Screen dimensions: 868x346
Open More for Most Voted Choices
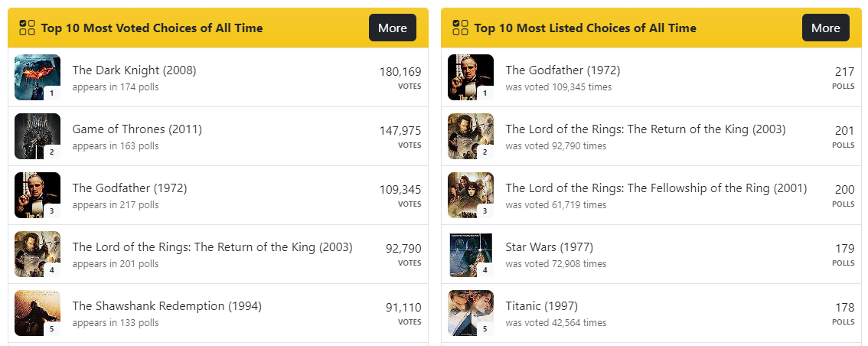(393, 28)
